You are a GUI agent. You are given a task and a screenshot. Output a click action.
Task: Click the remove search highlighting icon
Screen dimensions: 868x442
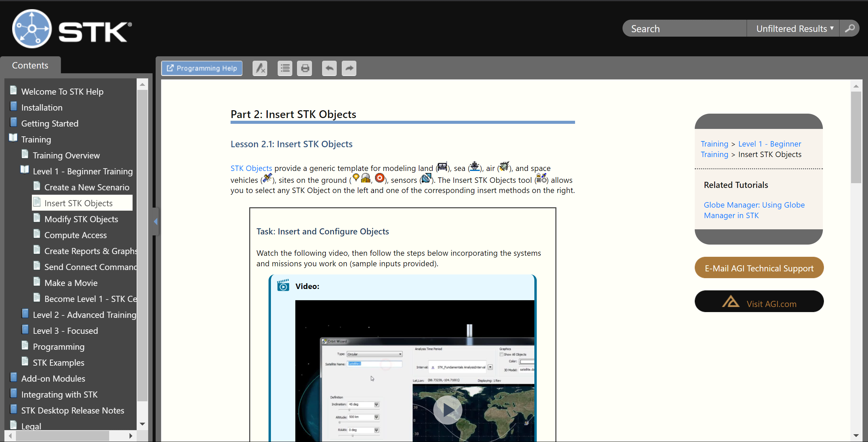point(260,68)
